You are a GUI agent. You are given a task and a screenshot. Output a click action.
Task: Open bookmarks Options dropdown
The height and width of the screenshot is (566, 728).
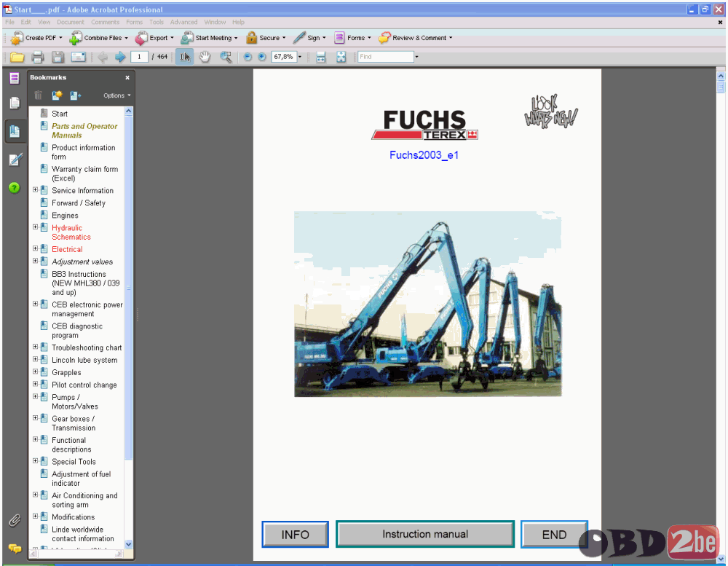click(x=117, y=95)
